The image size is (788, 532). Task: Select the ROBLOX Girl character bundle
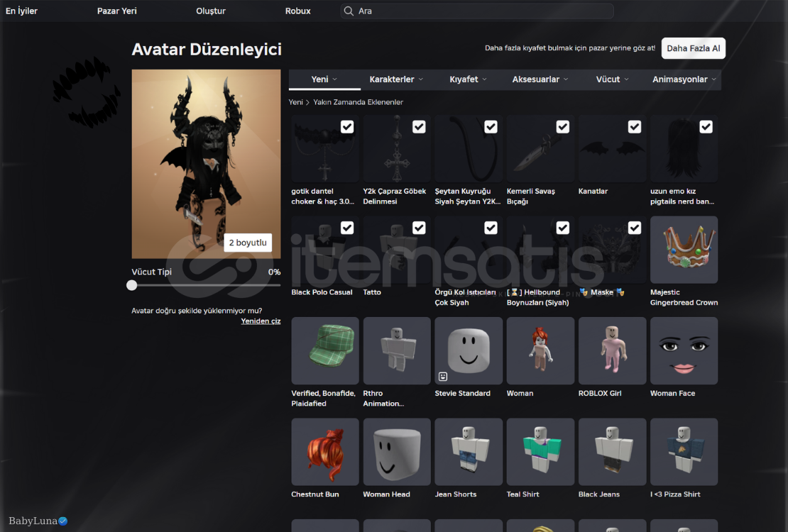point(611,350)
